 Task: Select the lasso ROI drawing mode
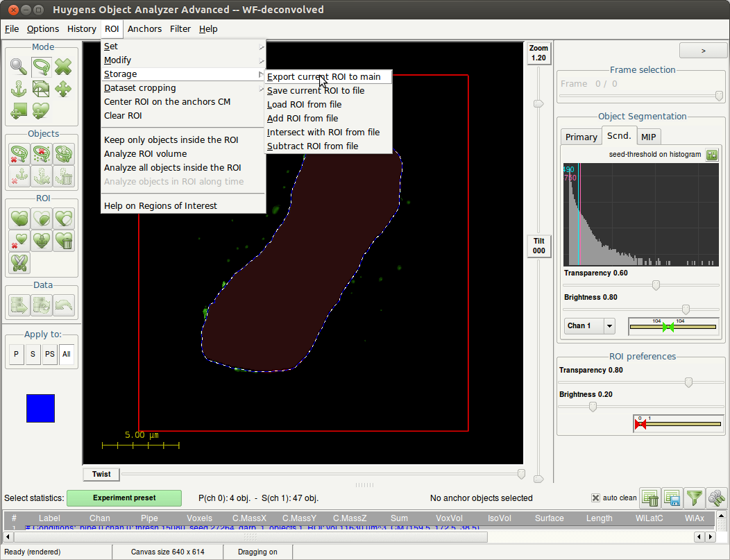coord(41,67)
